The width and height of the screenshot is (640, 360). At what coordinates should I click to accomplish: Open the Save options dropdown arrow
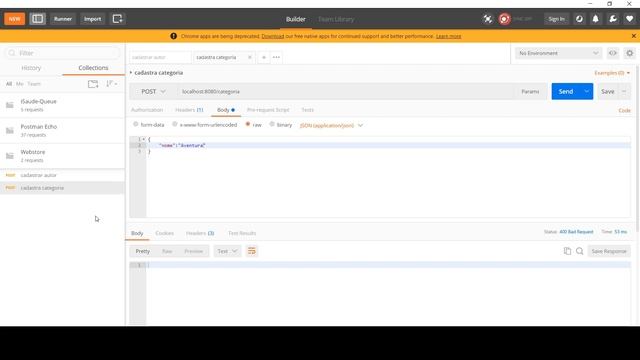(x=624, y=91)
